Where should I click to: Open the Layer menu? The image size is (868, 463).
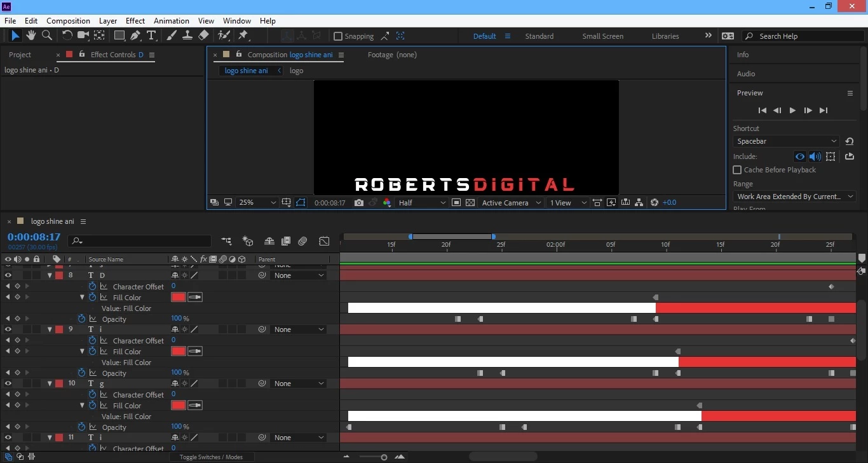(x=108, y=21)
